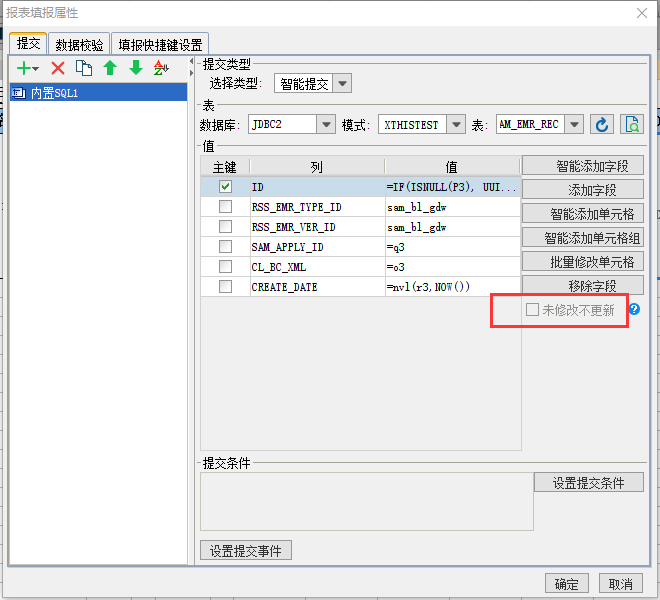Select the RSS_EMR_TYPE_ID column cell
The width and height of the screenshot is (660, 600).
(x=318, y=207)
